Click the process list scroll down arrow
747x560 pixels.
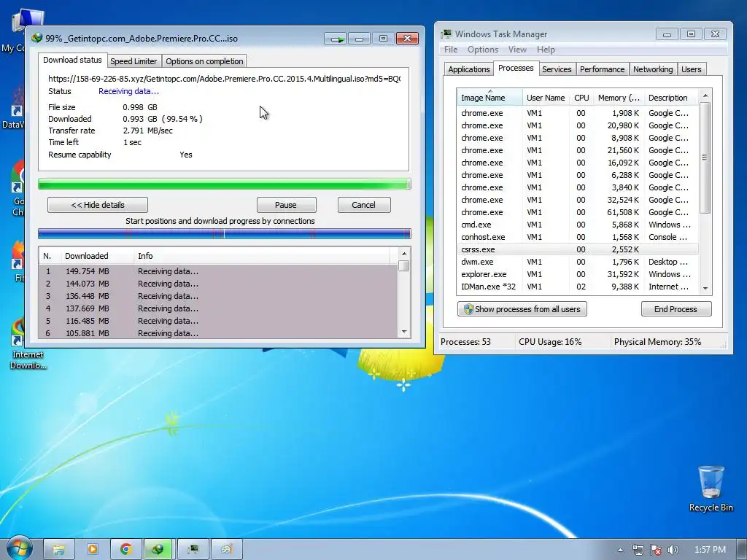705,288
